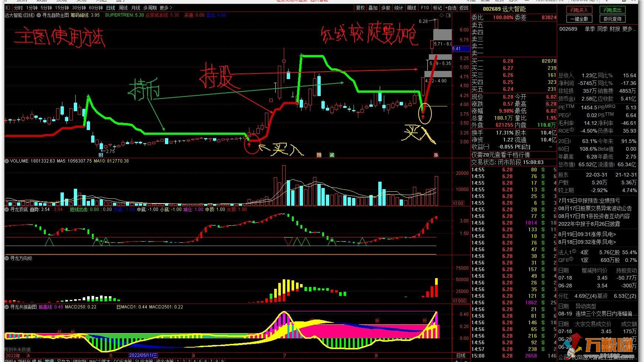Select the 15分钟 period tab

(62, 8)
